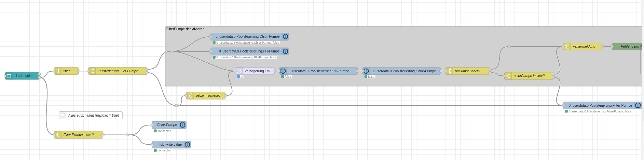Screen dimensions: 644x160
Task: Click the switch icon on chlorPumpe inaktiv?
Action: [508, 76]
